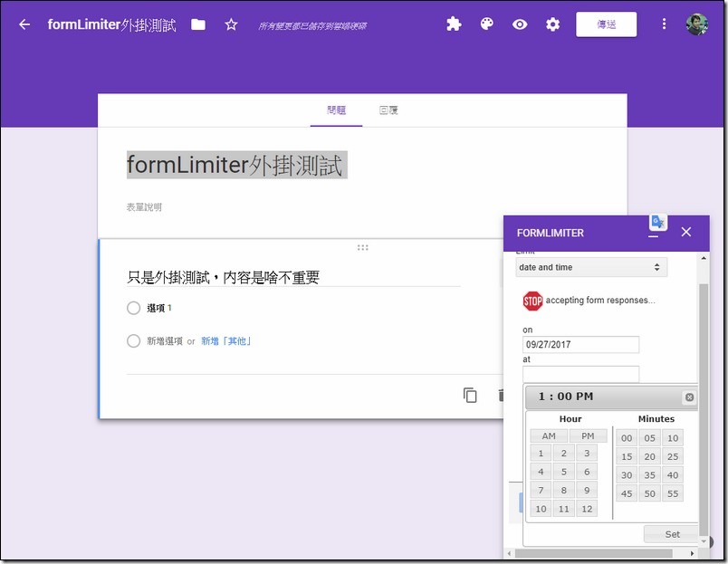
Task: Move form to folder icon
Action: 198,24
